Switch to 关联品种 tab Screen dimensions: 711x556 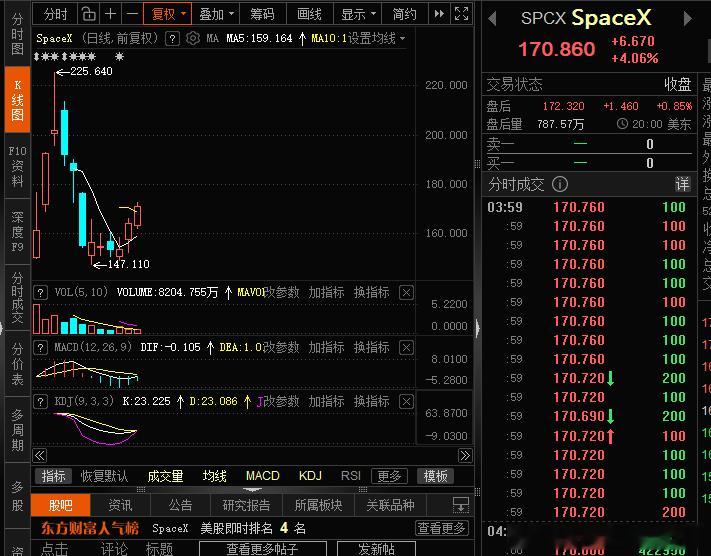tap(390, 505)
